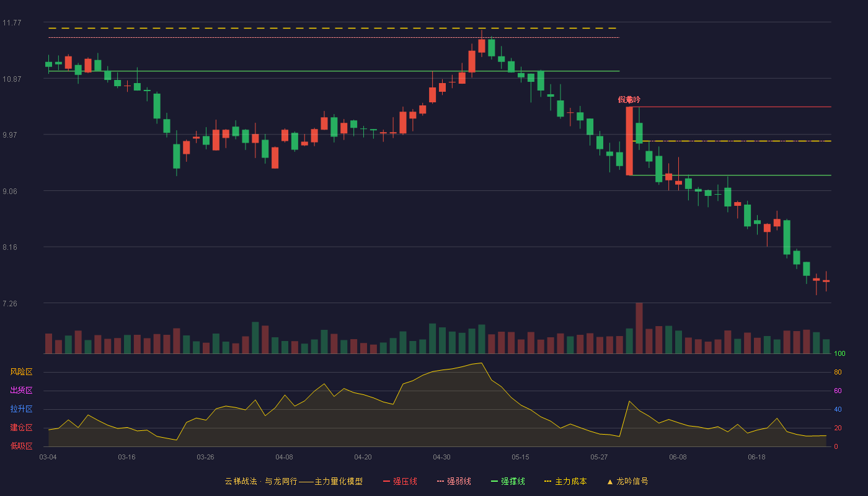
Task: Click the green 100 indicator scale value
Action: (839, 354)
